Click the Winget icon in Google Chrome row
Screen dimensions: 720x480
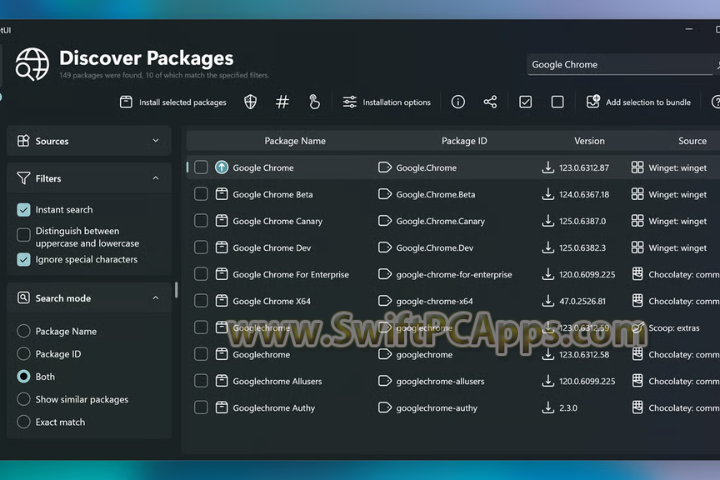637,167
